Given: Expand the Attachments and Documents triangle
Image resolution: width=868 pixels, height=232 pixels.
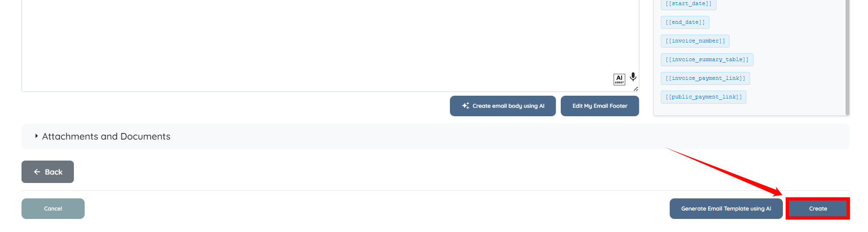Looking at the screenshot, I should pos(36,136).
